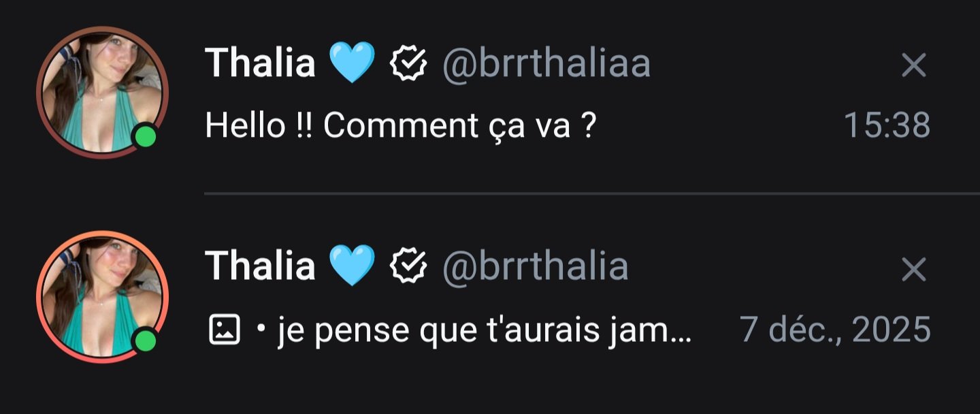Click the green online dot for @brrthalia

click(145, 340)
